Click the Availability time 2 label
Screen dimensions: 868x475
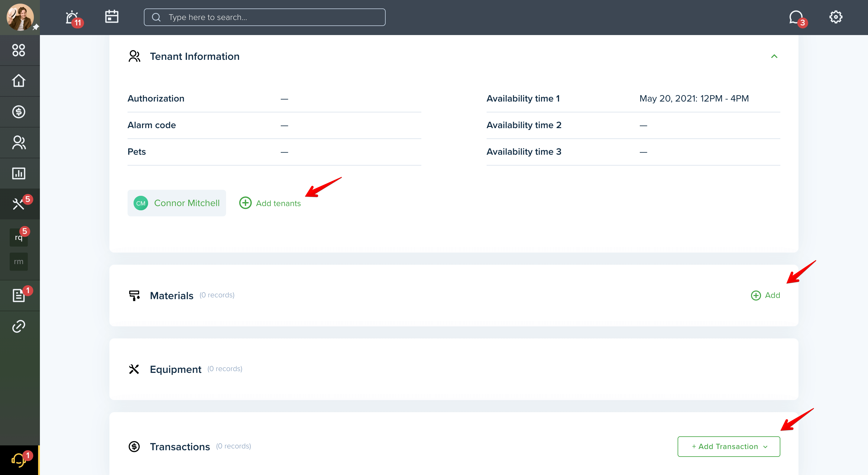524,125
